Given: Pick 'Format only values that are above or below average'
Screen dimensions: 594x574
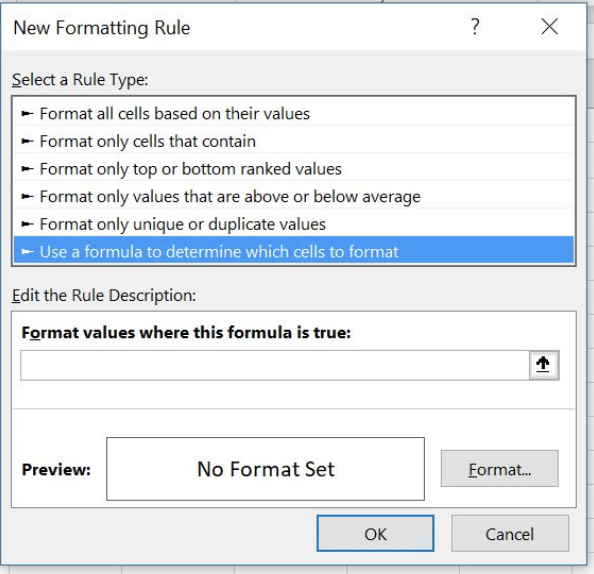Looking at the screenshot, I should pyautogui.click(x=294, y=196).
